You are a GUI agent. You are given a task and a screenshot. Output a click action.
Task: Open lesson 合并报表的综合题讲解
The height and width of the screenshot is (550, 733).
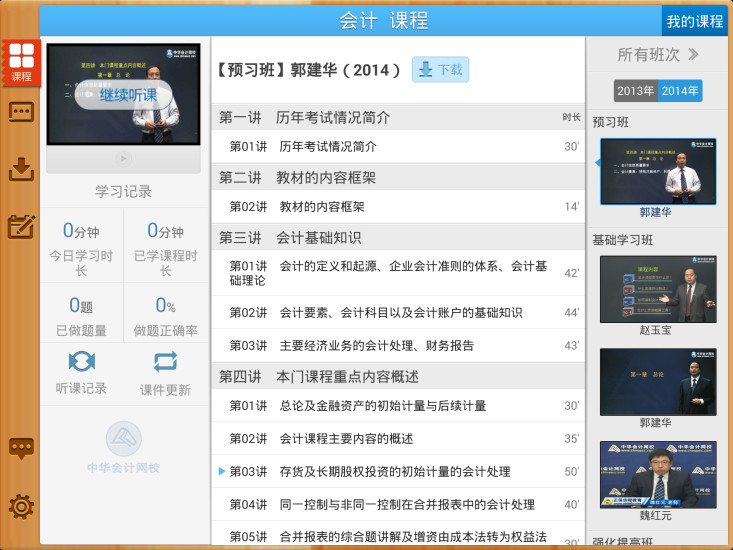click(x=398, y=534)
